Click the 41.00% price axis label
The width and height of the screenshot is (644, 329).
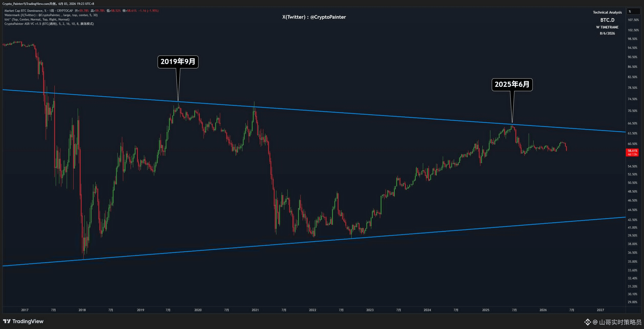(x=632, y=228)
